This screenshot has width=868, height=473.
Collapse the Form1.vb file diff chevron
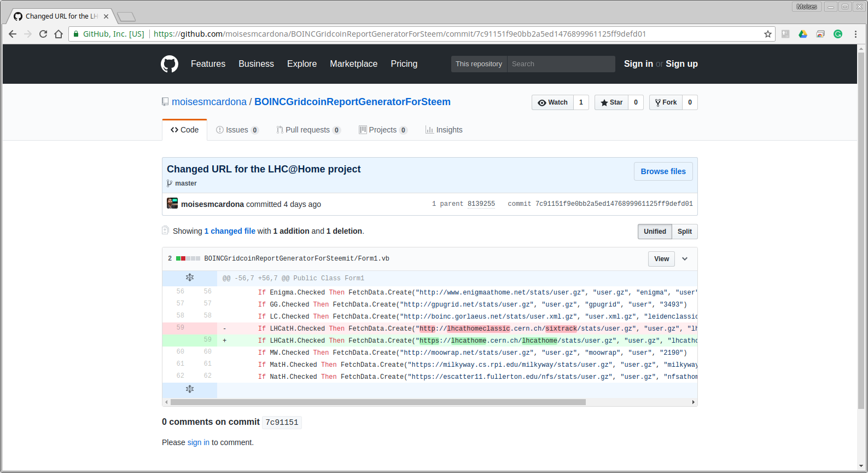tap(685, 259)
